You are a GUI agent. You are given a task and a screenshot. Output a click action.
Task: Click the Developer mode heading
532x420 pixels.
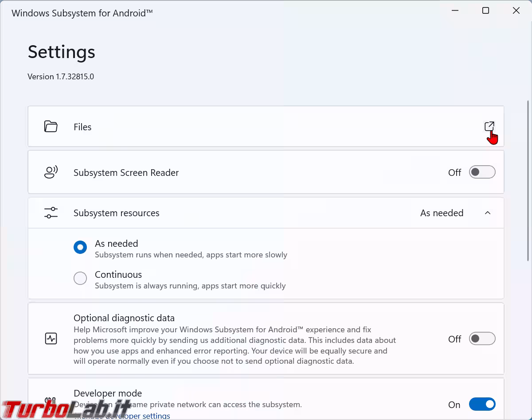click(x=108, y=393)
